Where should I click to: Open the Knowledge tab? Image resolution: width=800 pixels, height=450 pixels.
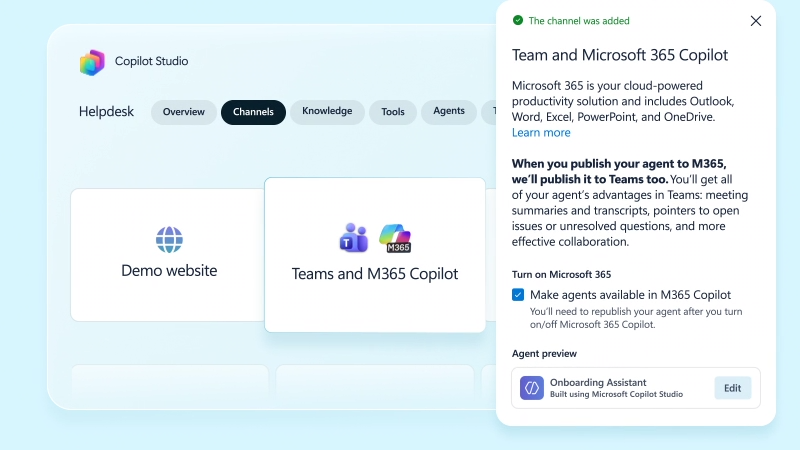327,111
